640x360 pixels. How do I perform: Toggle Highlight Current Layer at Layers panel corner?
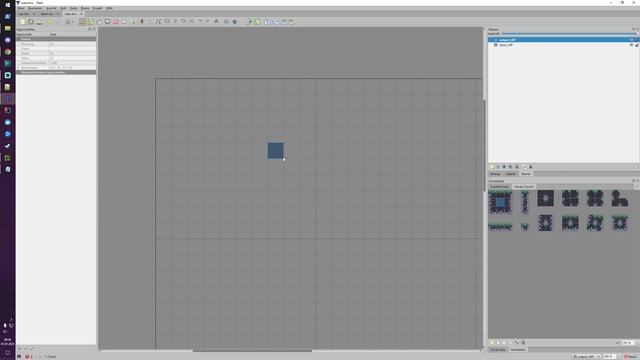[x=636, y=167]
